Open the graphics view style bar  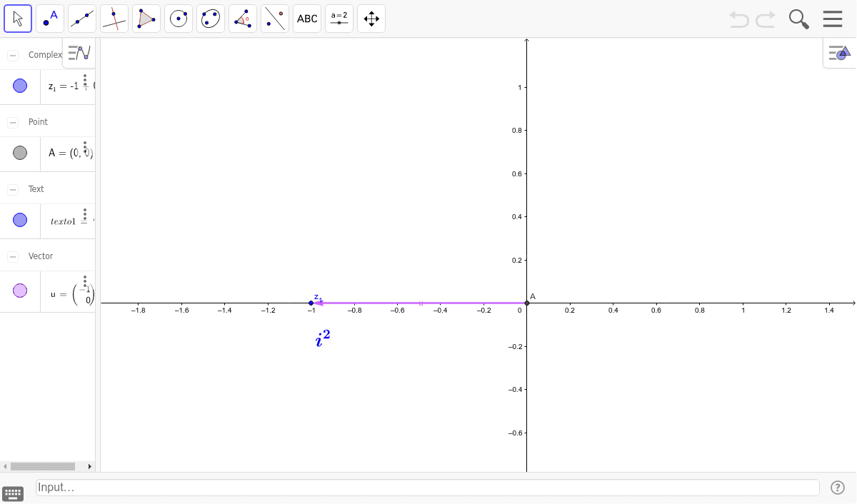pyautogui.click(x=839, y=53)
